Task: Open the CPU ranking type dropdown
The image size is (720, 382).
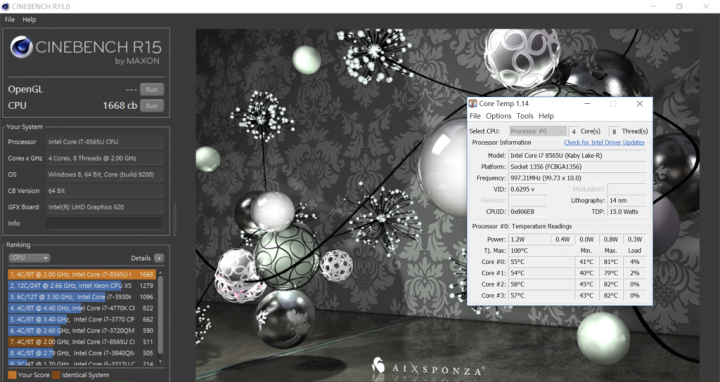Action: (x=29, y=258)
